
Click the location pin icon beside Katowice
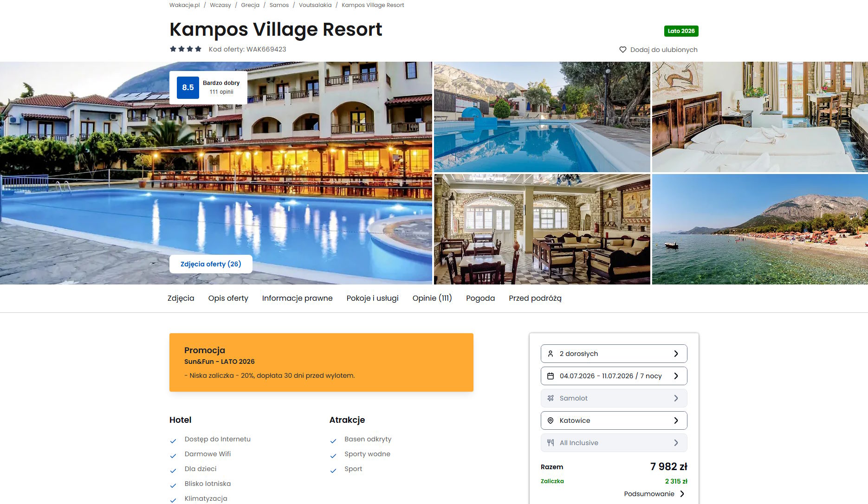tap(551, 420)
